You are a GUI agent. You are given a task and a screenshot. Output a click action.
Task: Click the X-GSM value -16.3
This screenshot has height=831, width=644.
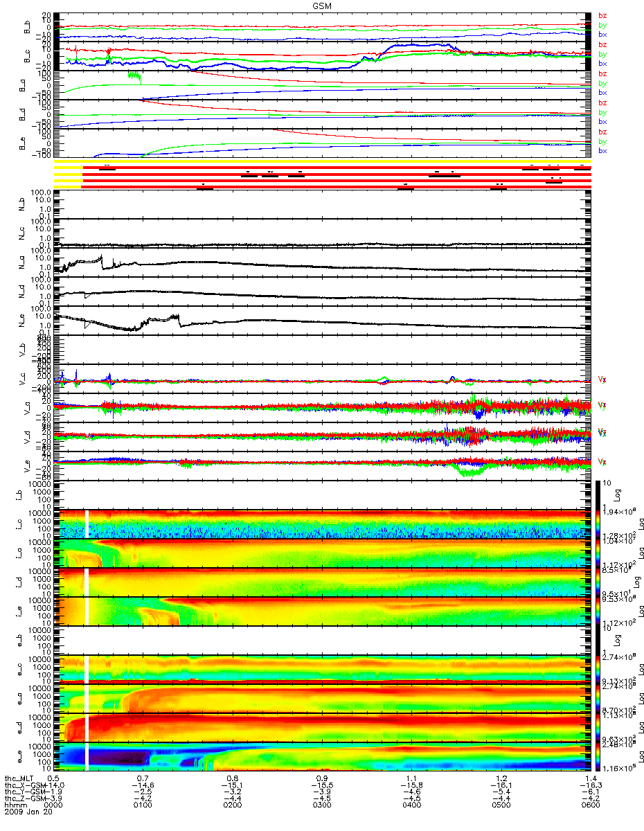(x=590, y=785)
